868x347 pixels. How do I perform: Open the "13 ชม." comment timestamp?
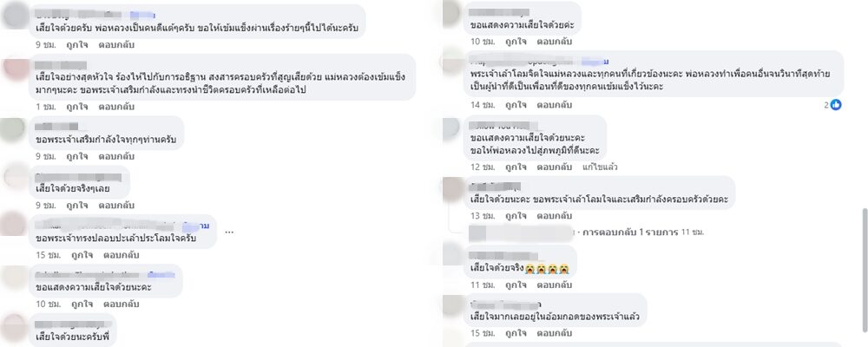pyautogui.click(x=480, y=216)
